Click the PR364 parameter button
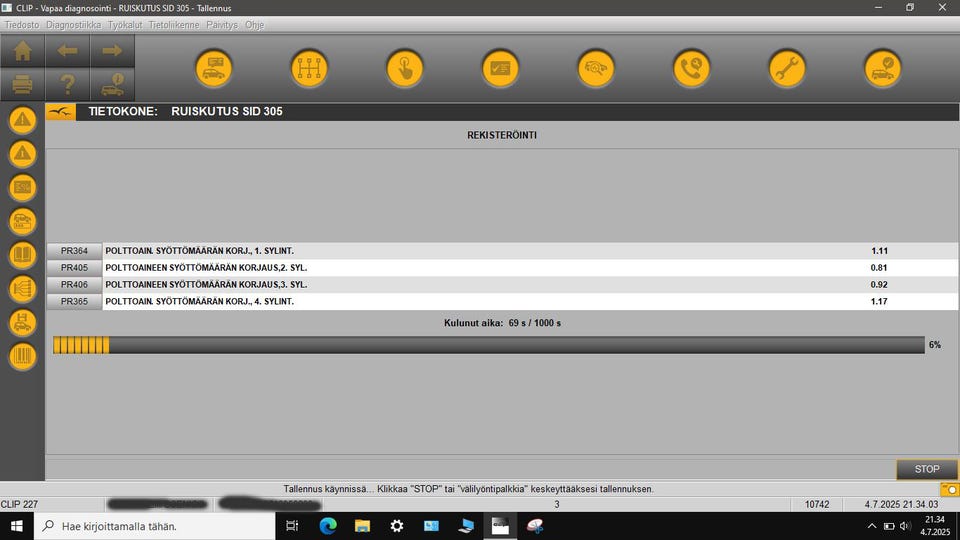Screen dimensions: 960x540 point(74,251)
